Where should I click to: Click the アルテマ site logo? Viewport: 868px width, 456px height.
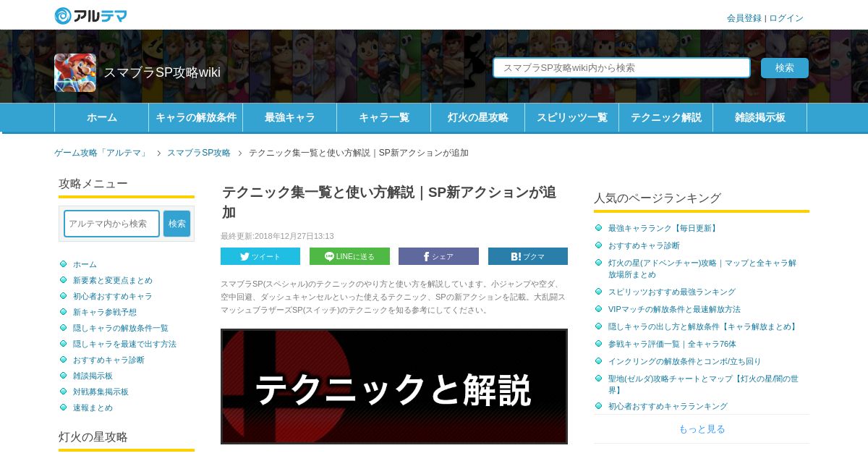[91, 15]
